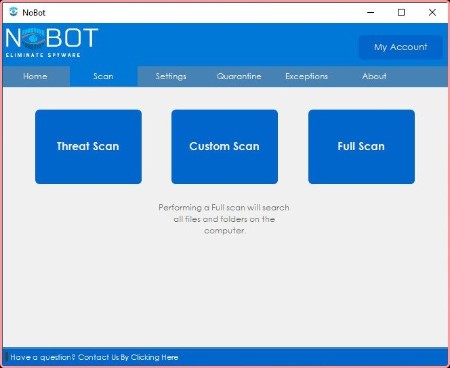Image resolution: width=450 pixels, height=368 pixels.
Task: Click the NoBot eye logo
Action: [33, 39]
